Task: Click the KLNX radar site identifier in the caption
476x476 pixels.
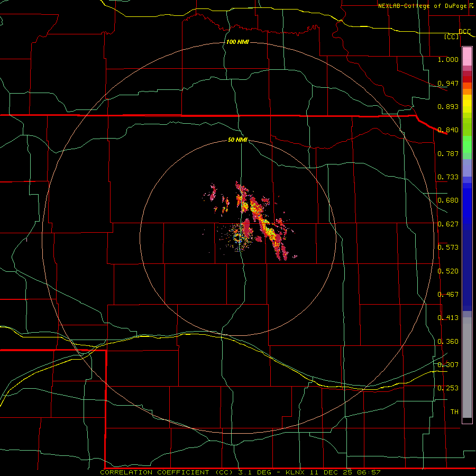Action: (296, 472)
